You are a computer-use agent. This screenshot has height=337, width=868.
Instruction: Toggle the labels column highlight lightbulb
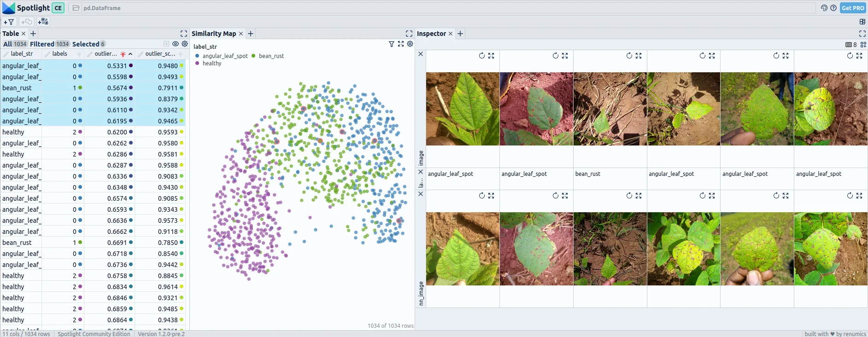(x=79, y=54)
